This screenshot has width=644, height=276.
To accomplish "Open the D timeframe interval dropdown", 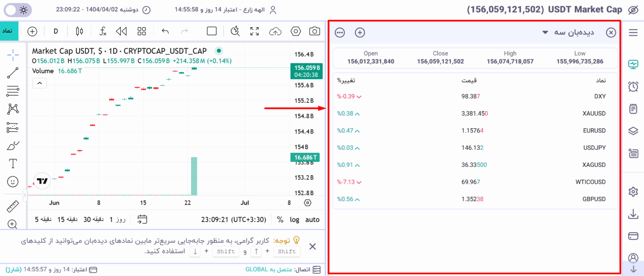I will pyautogui.click(x=56, y=31).
